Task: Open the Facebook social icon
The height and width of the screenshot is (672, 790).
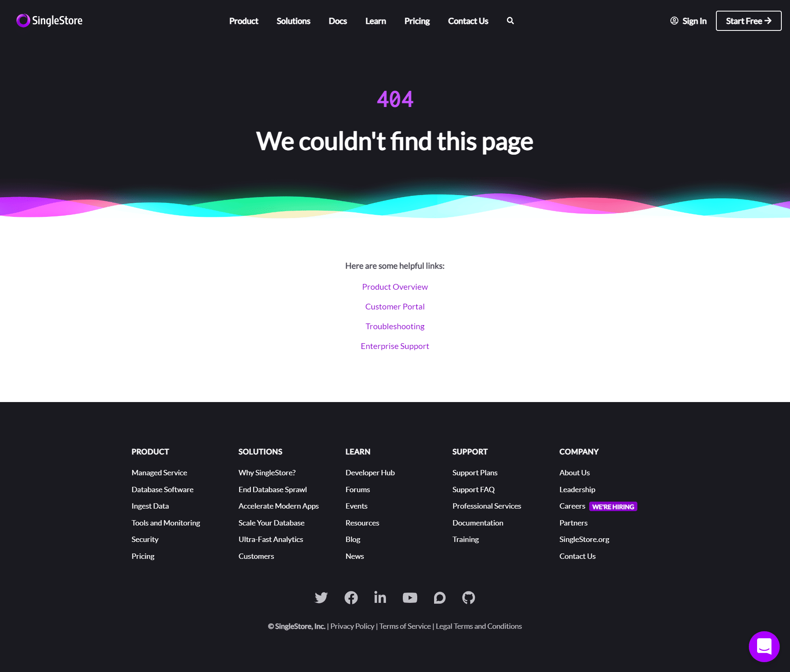Action: (x=351, y=597)
